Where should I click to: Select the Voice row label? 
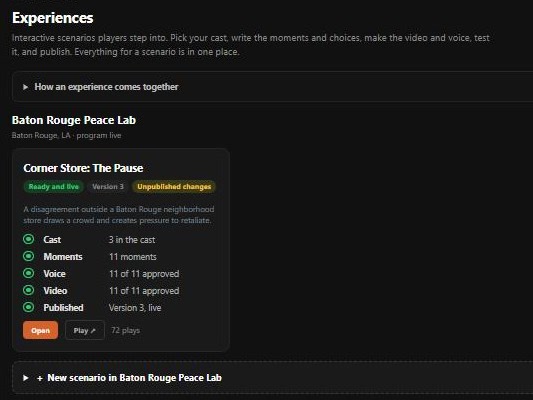click(54, 274)
